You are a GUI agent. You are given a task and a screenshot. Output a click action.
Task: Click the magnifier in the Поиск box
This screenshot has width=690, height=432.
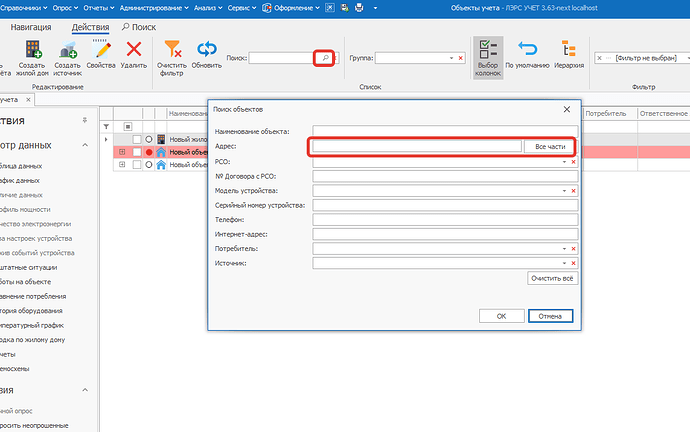click(x=325, y=58)
